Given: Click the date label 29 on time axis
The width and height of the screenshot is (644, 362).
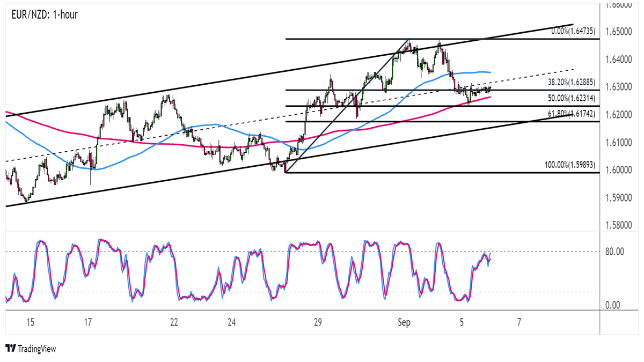Looking at the screenshot, I should pos(318,322).
